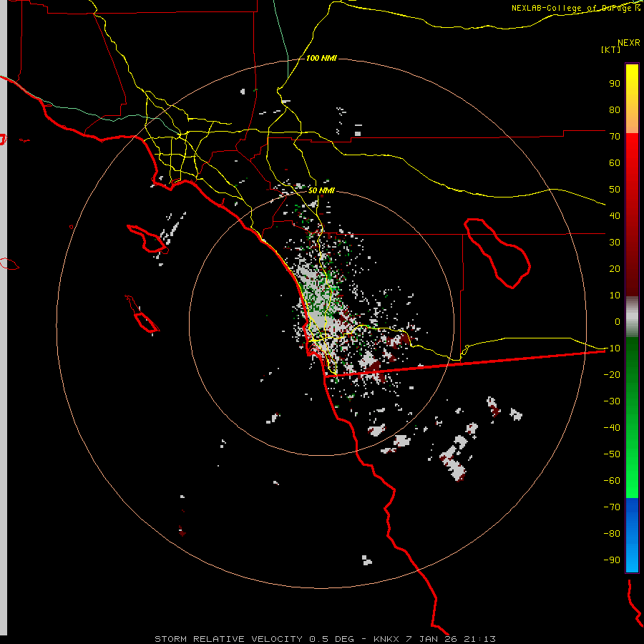Click the "-80" scale value

click(612, 534)
